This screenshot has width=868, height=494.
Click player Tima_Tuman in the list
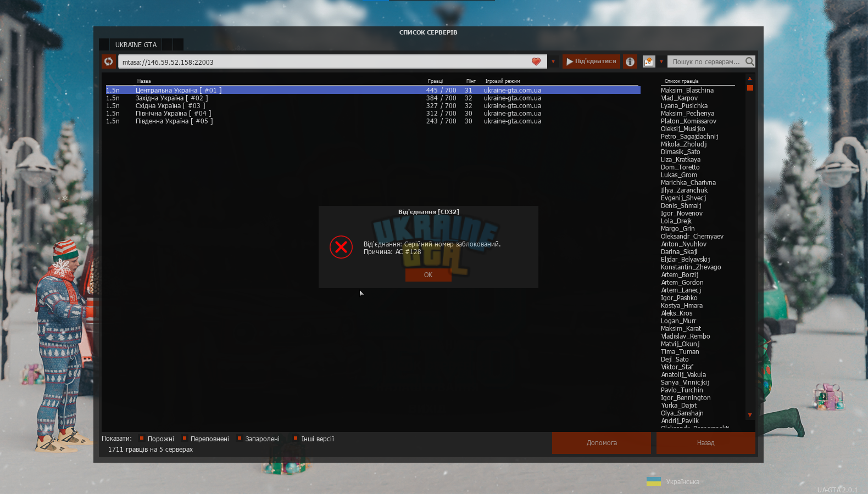click(680, 351)
